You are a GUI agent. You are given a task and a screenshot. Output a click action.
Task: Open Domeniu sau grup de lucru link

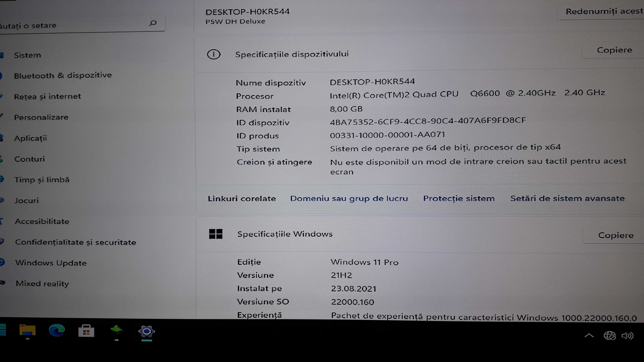pyautogui.click(x=349, y=198)
